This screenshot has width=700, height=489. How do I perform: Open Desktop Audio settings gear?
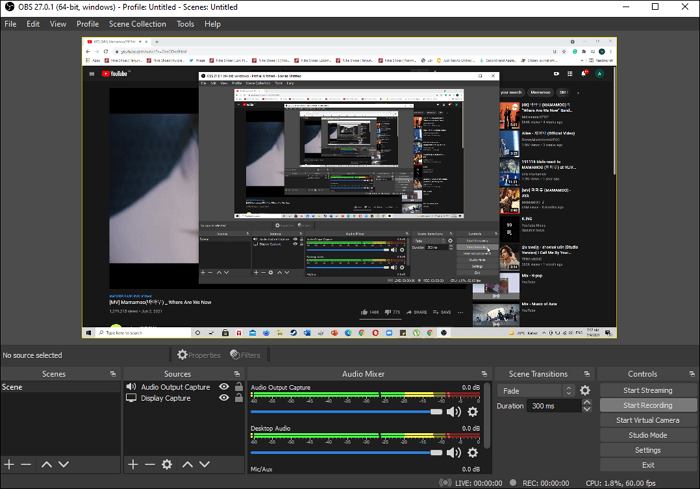pos(473,451)
